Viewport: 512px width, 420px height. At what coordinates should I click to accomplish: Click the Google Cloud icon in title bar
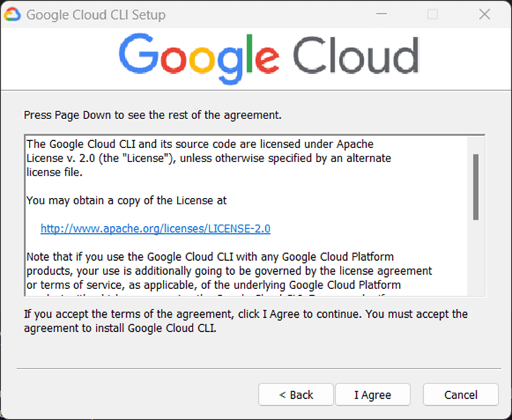12,14
